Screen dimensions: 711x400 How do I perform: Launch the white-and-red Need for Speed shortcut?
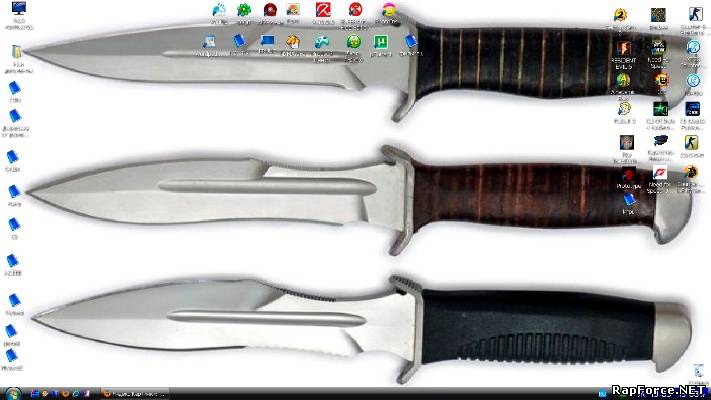tap(659, 173)
